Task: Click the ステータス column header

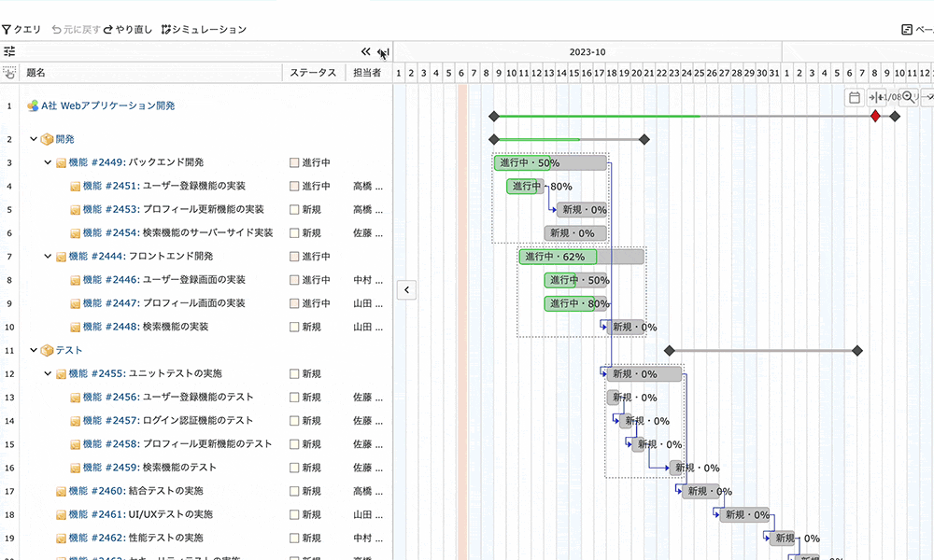Action: (313, 73)
